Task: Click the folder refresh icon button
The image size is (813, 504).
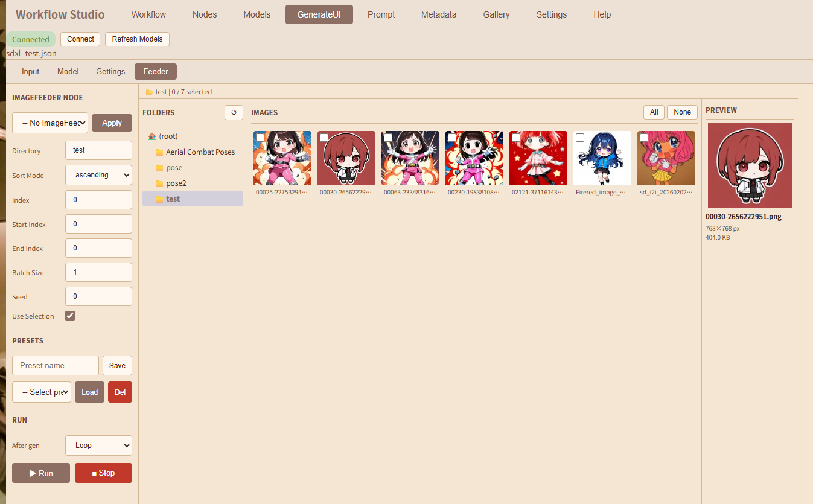Action: (234, 112)
